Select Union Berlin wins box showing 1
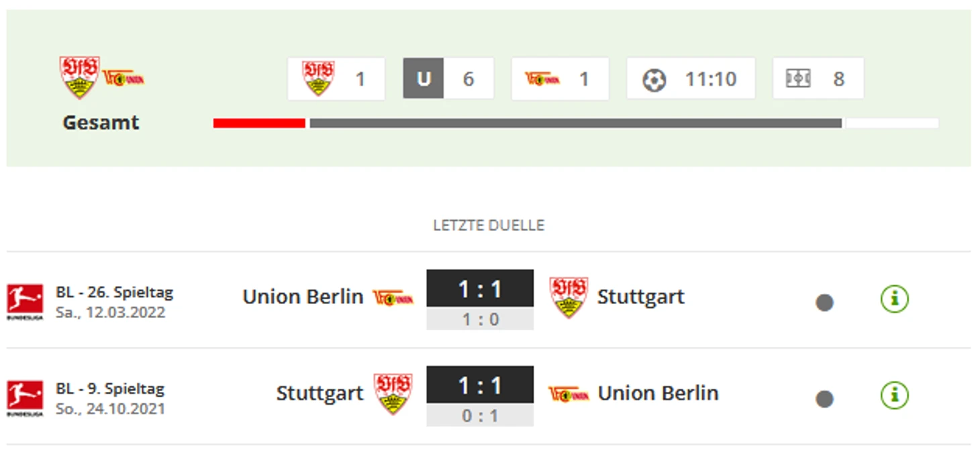Image resolution: width=980 pixels, height=451 pixels. point(560,79)
